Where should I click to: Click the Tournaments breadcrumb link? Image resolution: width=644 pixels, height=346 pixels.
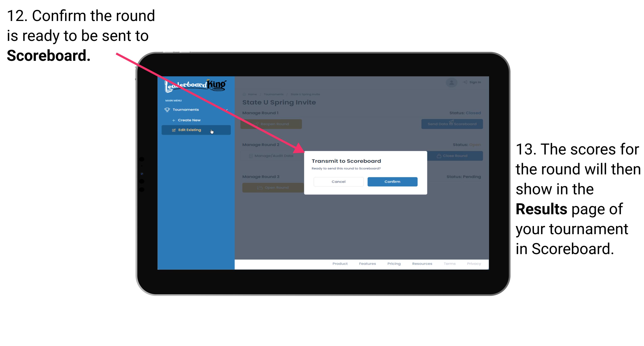(274, 94)
